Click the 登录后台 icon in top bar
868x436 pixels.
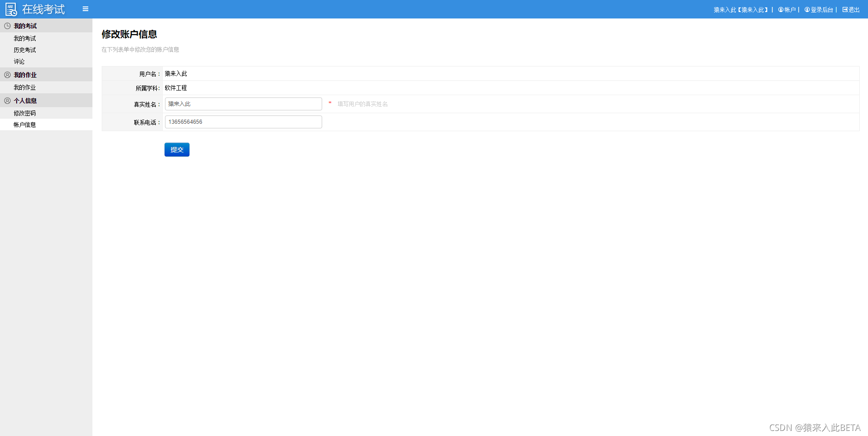807,10
